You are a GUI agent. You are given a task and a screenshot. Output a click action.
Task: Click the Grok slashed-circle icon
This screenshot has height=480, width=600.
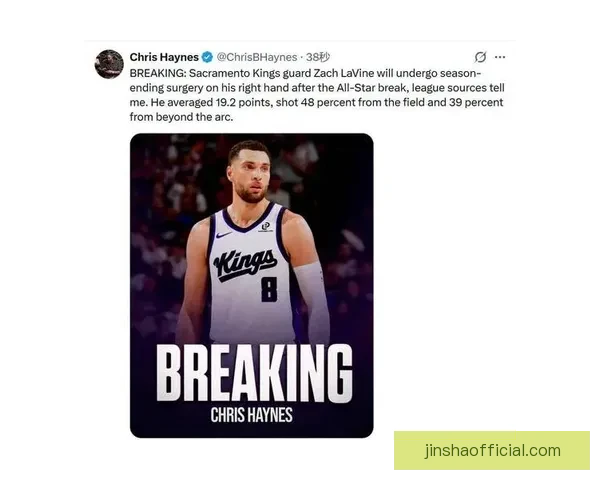[x=480, y=57]
